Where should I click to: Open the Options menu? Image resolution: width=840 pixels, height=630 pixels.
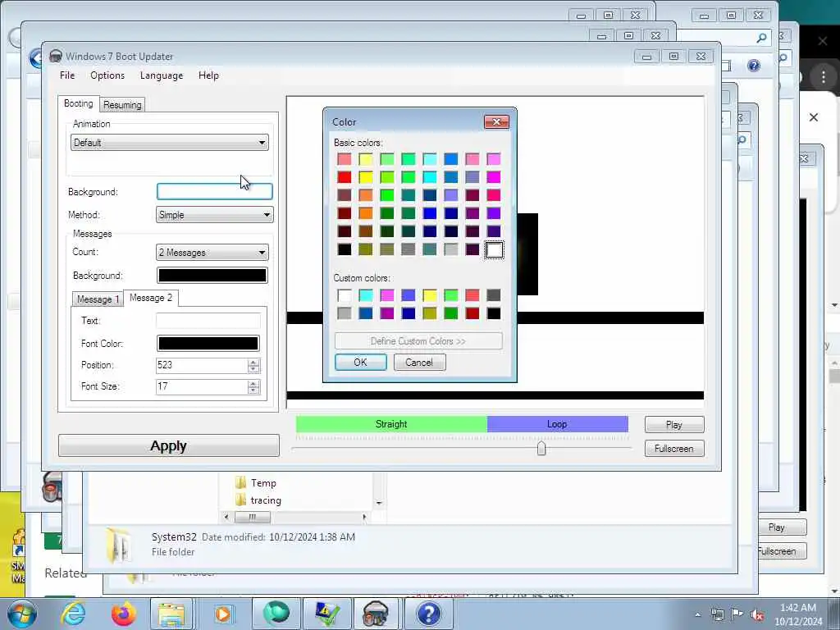click(x=107, y=75)
